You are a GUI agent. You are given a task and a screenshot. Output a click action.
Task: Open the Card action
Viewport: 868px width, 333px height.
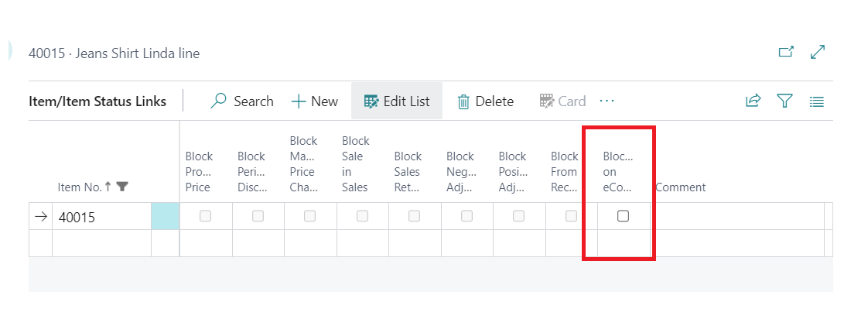point(562,101)
